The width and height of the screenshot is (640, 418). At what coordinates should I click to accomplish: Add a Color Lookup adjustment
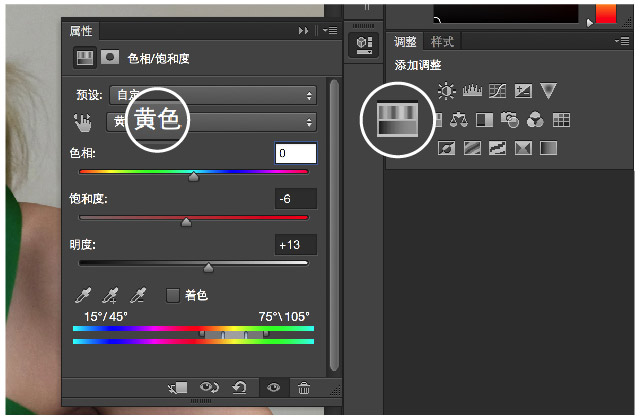coord(561,120)
